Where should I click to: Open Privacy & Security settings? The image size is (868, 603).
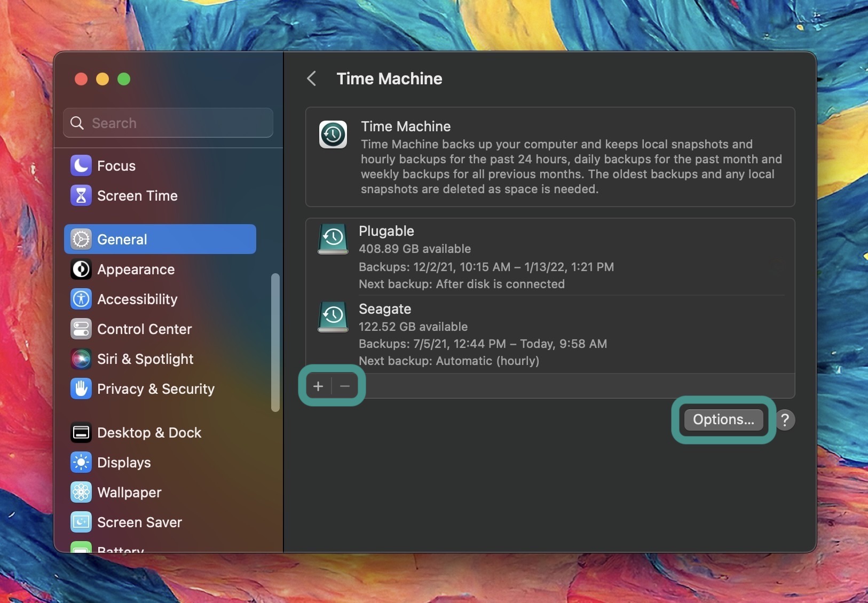pos(156,389)
